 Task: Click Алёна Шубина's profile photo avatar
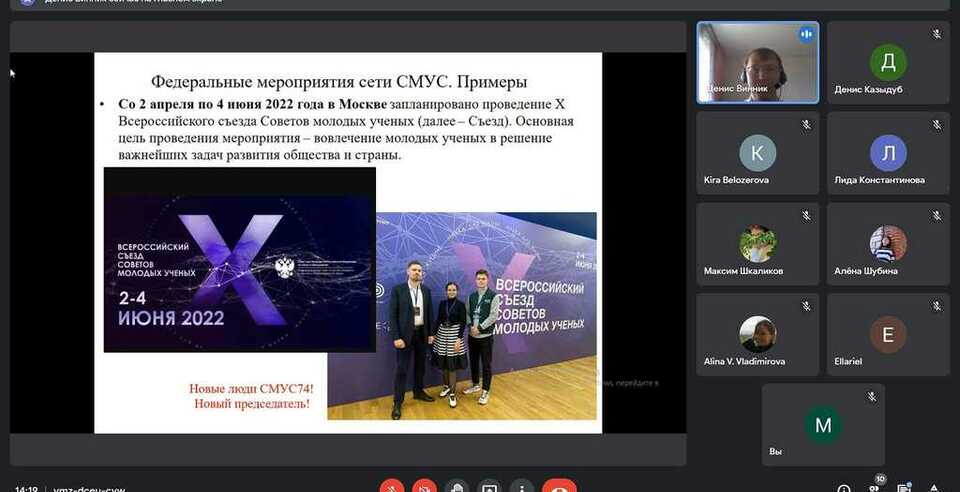coord(888,244)
